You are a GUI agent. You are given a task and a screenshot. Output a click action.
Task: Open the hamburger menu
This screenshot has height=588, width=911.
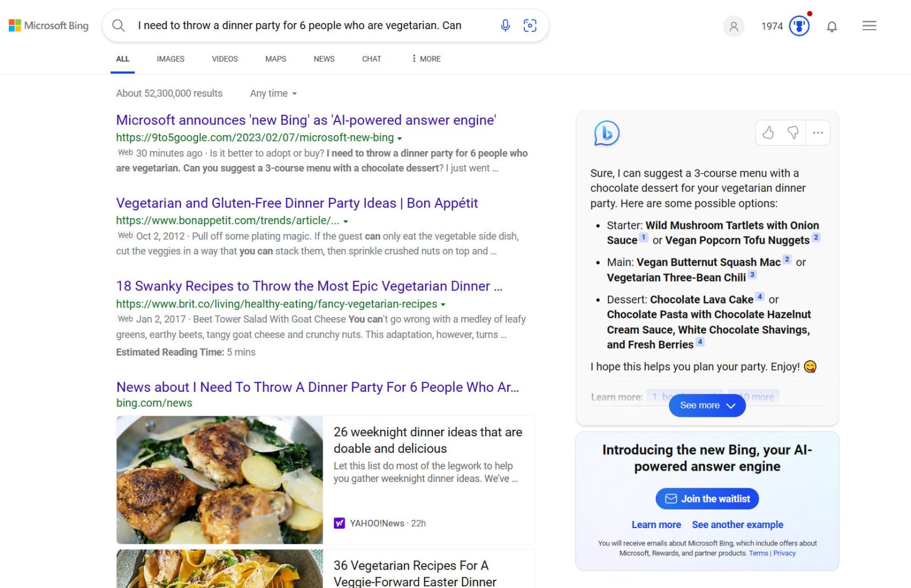(x=869, y=25)
